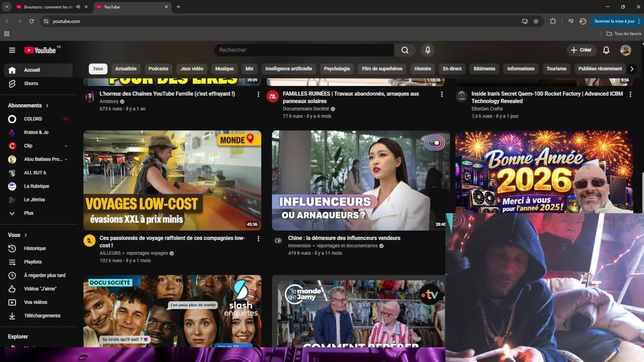Screen dimensions: 644x362
Task: Open options for the Qaem-100 Rocket video
Action: point(630,95)
